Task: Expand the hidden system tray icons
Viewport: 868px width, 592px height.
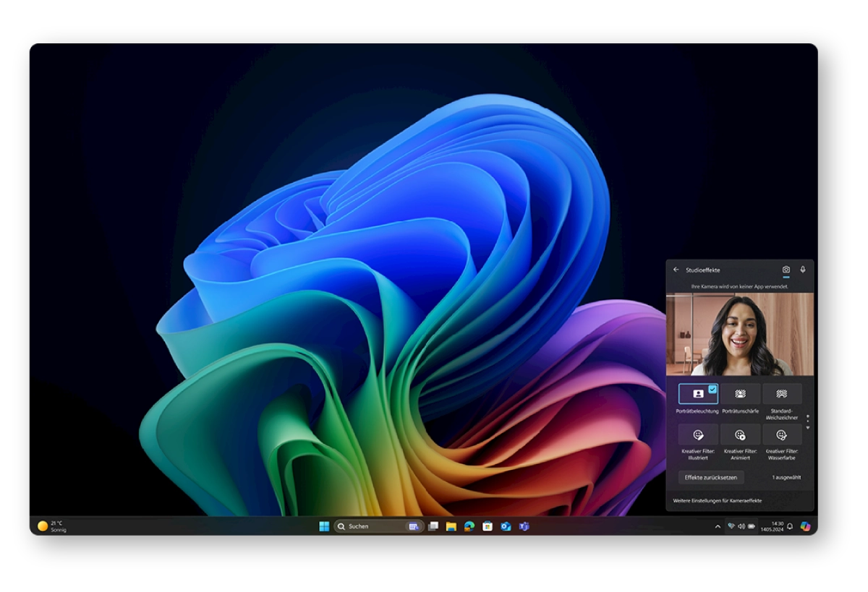Action: tap(718, 526)
